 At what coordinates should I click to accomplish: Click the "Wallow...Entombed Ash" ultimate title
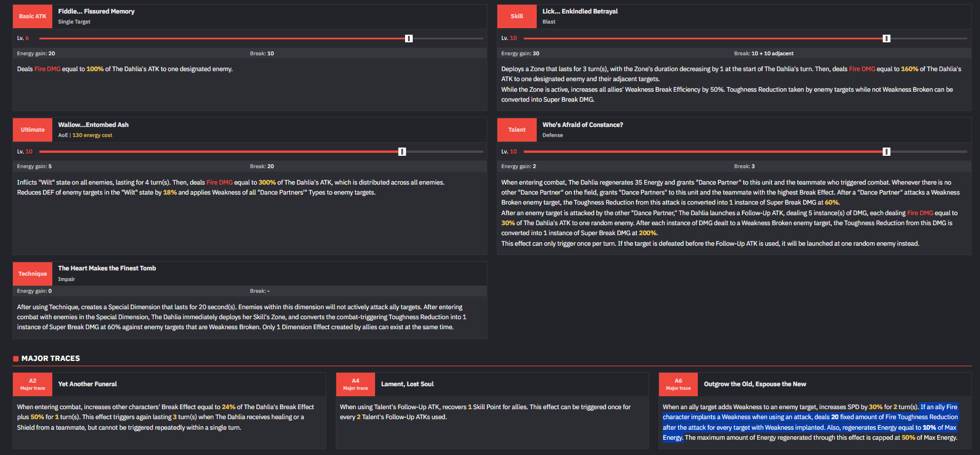[x=93, y=125]
